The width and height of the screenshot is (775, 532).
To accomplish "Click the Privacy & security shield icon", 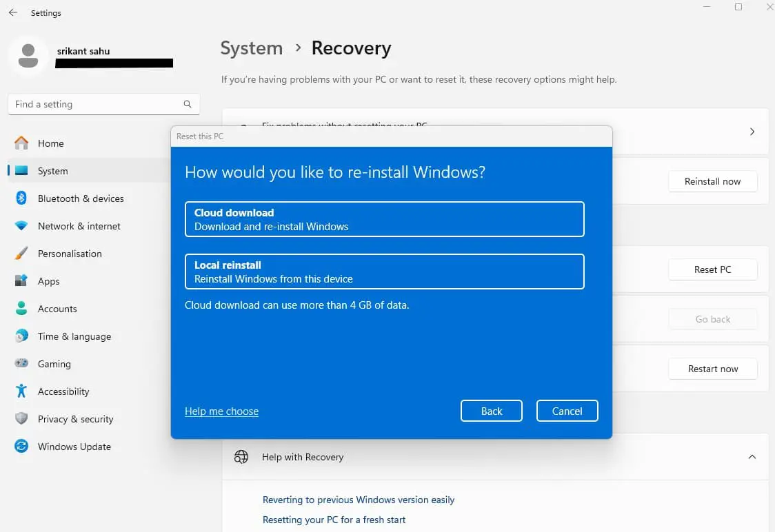I will click(21, 418).
